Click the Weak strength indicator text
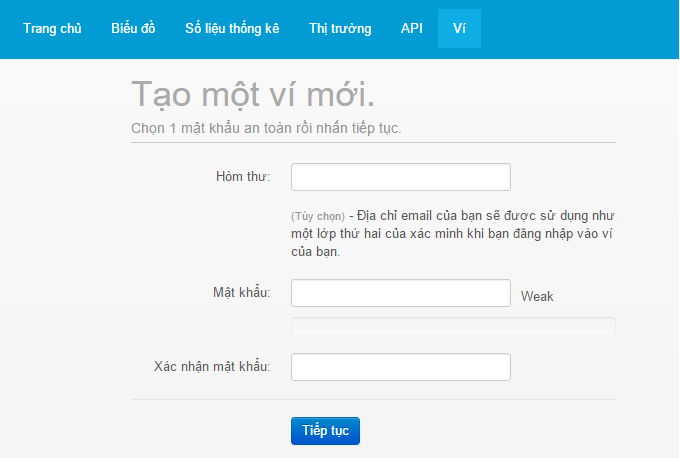The height and width of the screenshot is (458, 680). (537, 296)
